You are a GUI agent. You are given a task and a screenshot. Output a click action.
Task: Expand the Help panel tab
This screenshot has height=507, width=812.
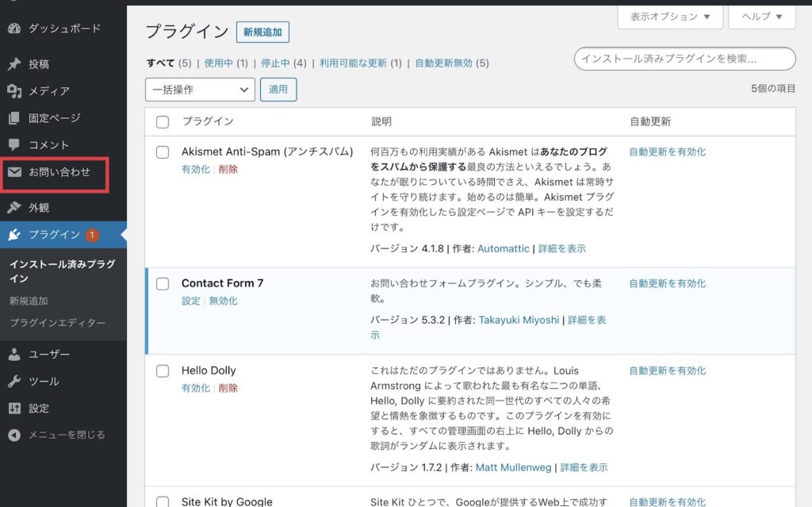coord(762,17)
